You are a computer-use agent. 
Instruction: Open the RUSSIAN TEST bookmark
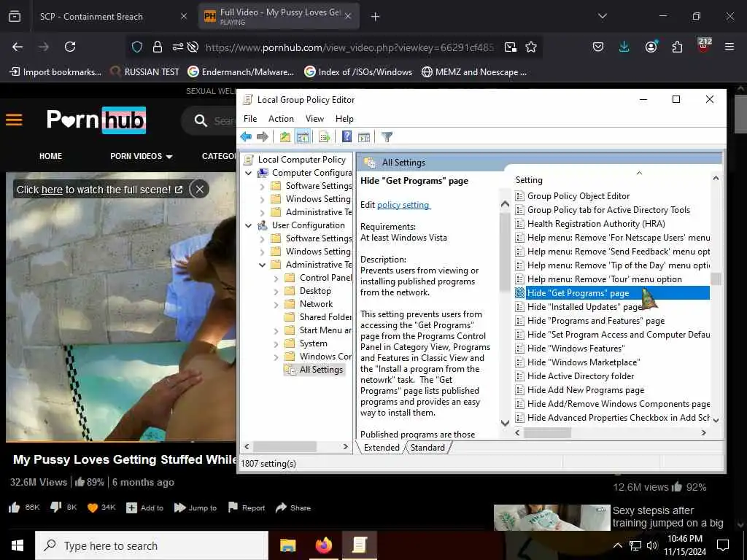tap(144, 72)
